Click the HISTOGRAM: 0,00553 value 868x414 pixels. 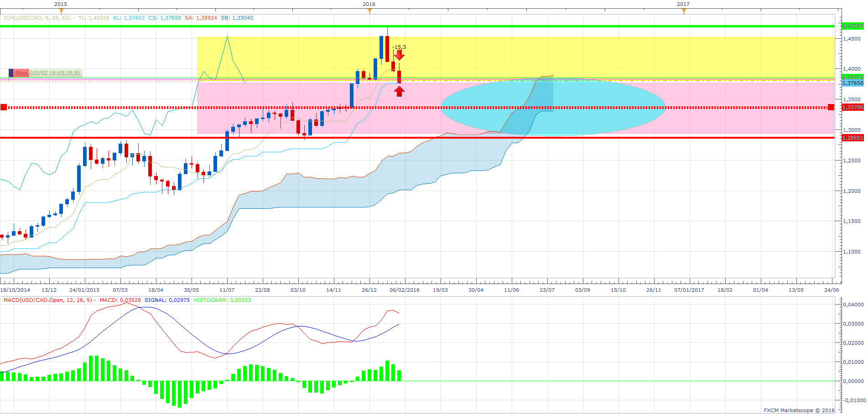(222, 300)
